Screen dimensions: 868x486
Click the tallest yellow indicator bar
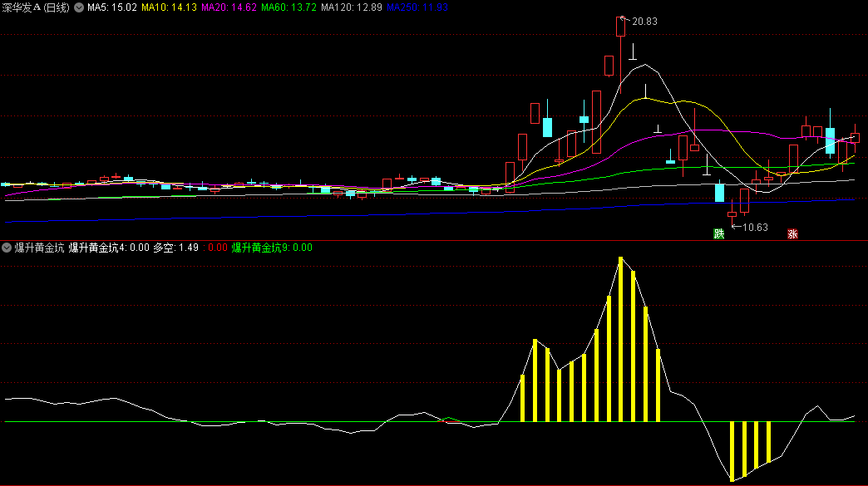click(620, 339)
